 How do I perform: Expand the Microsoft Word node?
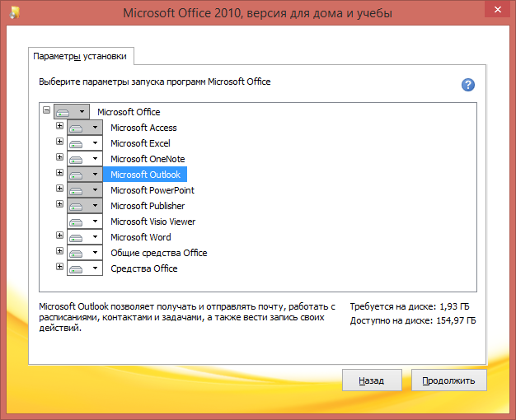click(x=59, y=236)
